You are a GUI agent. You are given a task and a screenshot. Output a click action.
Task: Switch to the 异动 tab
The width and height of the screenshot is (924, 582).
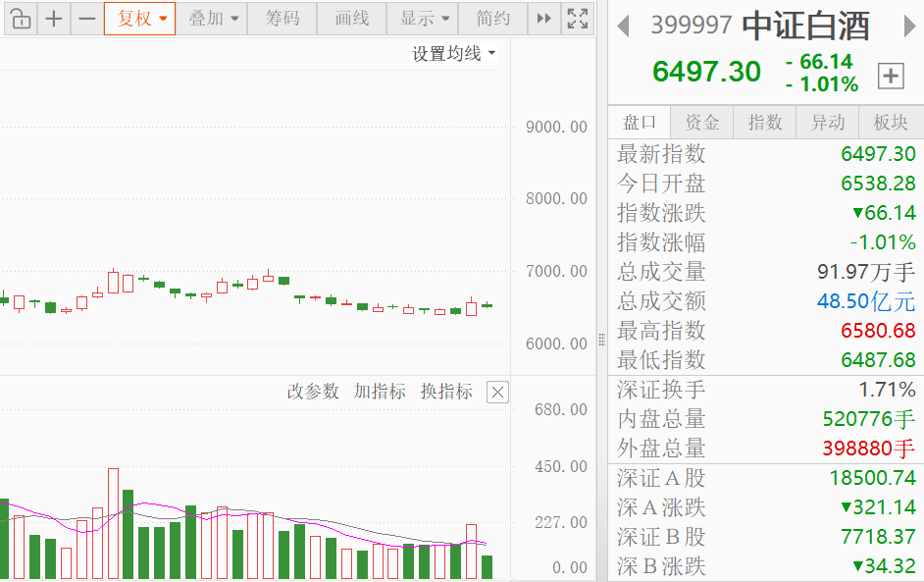click(827, 122)
